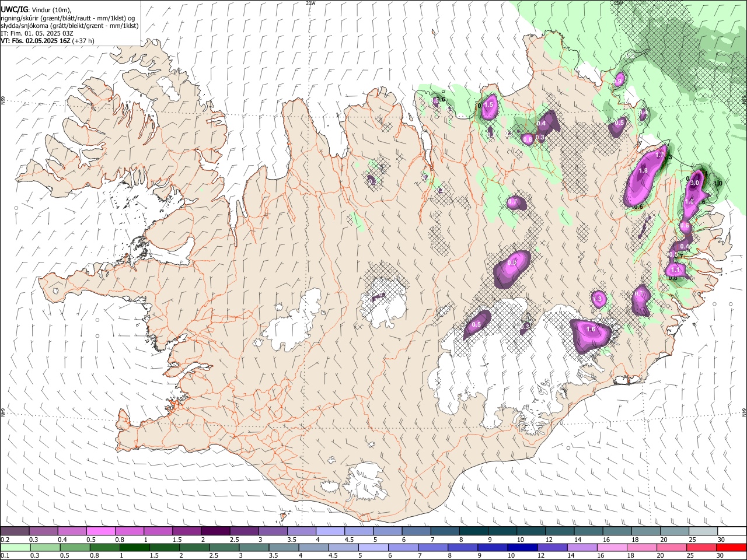Image resolution: width=747 pixels, height=560 pixels.
Task: Click the pale green 0.1 swatch in lower legend
Action: click(x=15, y=547)
